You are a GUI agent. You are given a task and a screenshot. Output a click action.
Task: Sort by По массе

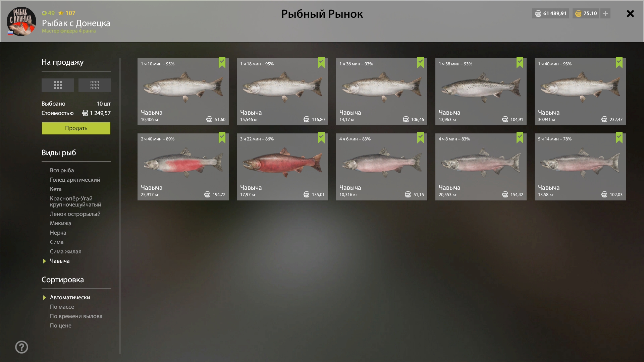coord(62,307)
